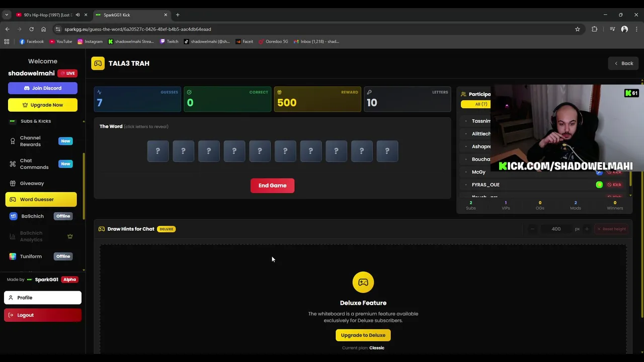Click the LIVE badge beside shadowelmahi

click(x=67, y=73)
